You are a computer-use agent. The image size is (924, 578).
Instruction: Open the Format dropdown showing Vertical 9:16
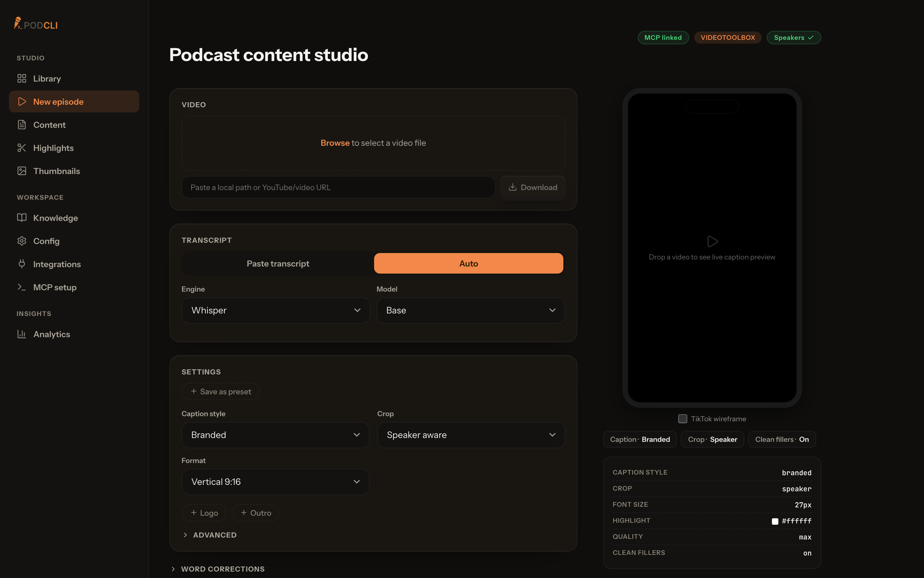(275, 482)
